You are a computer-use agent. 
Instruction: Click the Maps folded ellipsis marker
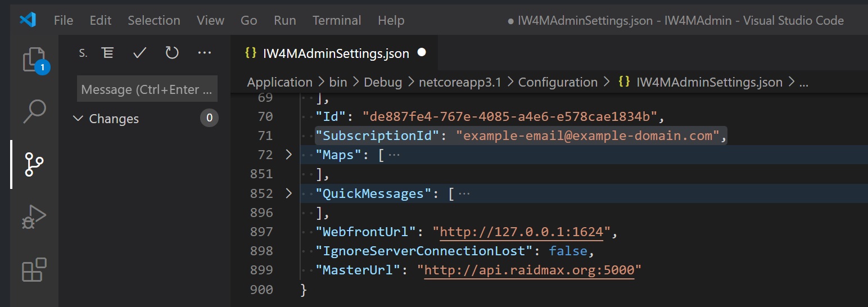pyautogui.click(x=394, y=155)
